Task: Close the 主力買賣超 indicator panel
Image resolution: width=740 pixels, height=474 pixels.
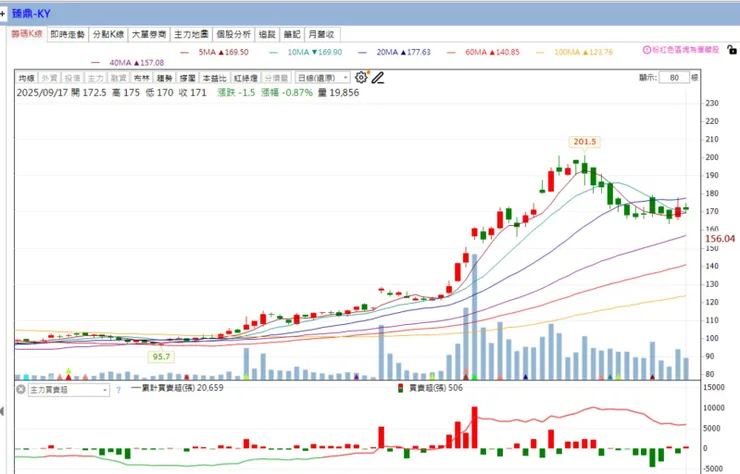Action: 21,389
